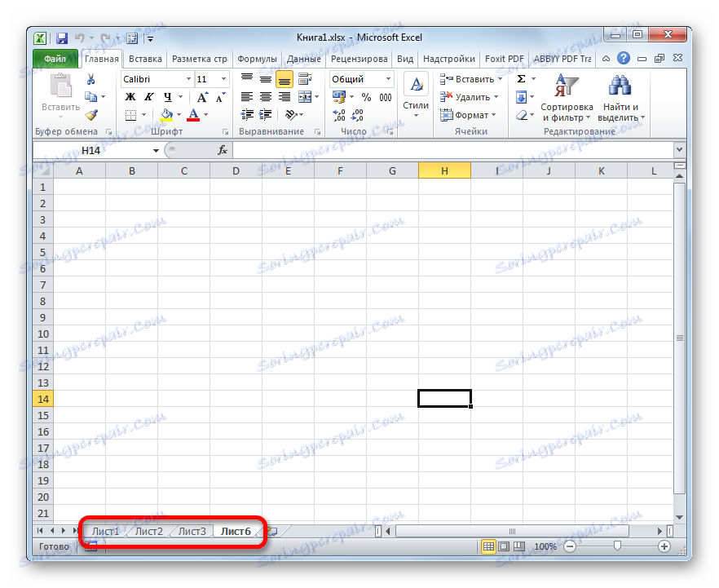Expand the font size 11 dropdown
The width and height of the screenshot is (719, 588).
point(223,79)
